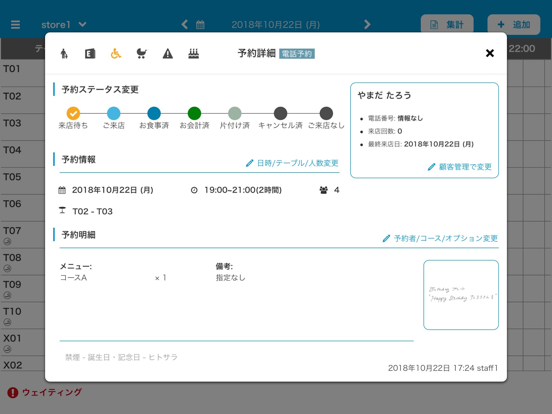Set status to 片付け済

pyautogui.click(x=234, y=113)
